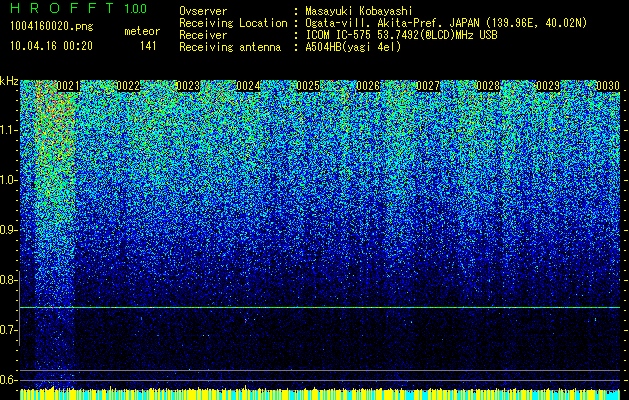
Task: Click the time marker 0024
Action: [x=248, y=86]
